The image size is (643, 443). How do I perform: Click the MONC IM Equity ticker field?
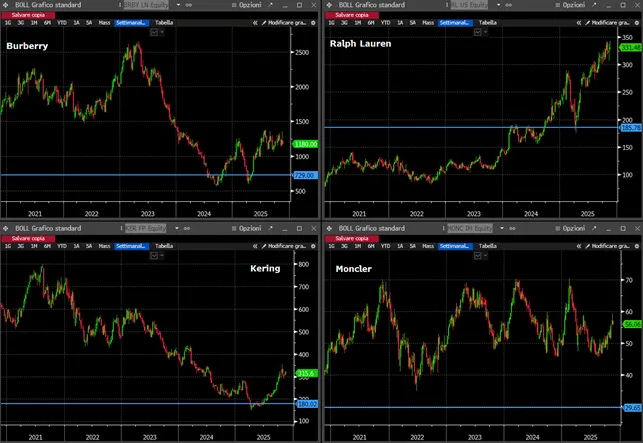point(470,228)
